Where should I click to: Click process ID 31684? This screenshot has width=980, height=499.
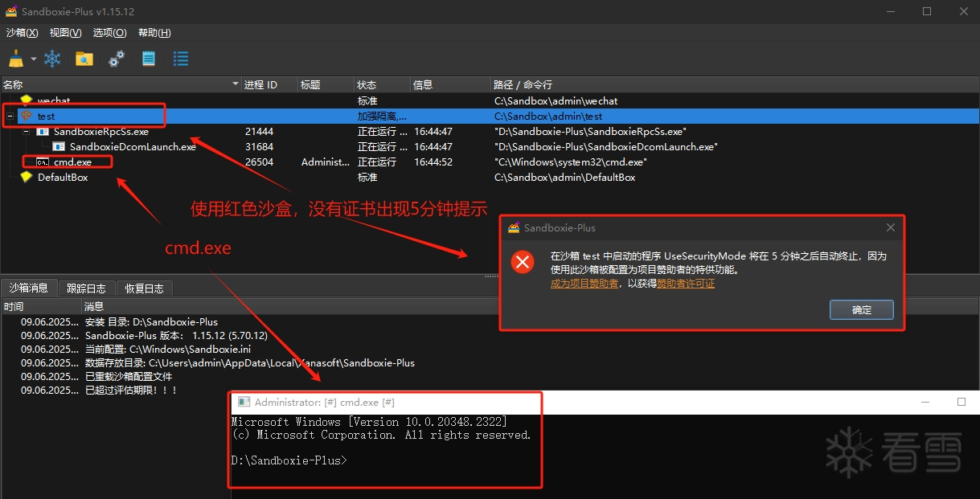[x=259, y=146]
